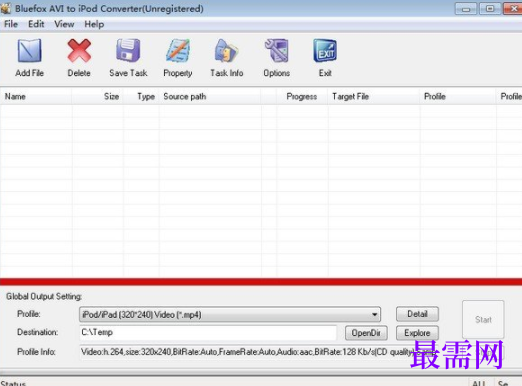Viewport: 522px width, 386px height.
Task: Click the Progress column header
Action: click(x=302, y=97)
